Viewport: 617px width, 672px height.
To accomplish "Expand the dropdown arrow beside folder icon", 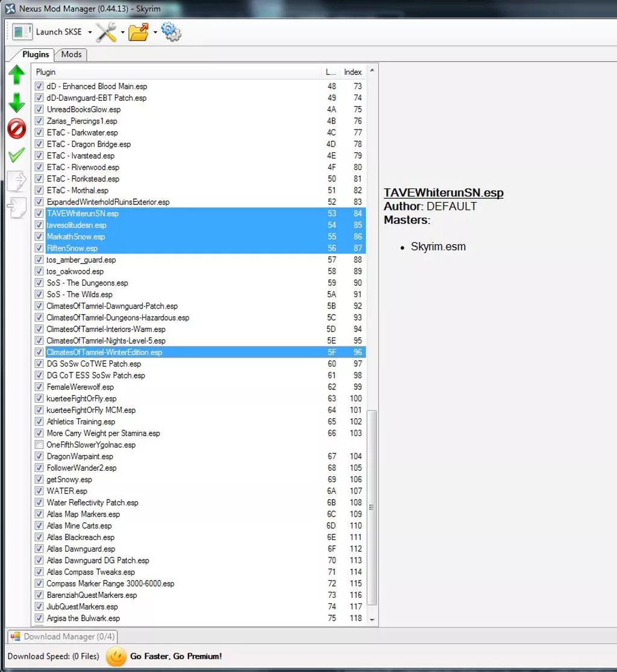I will (155, 33).
